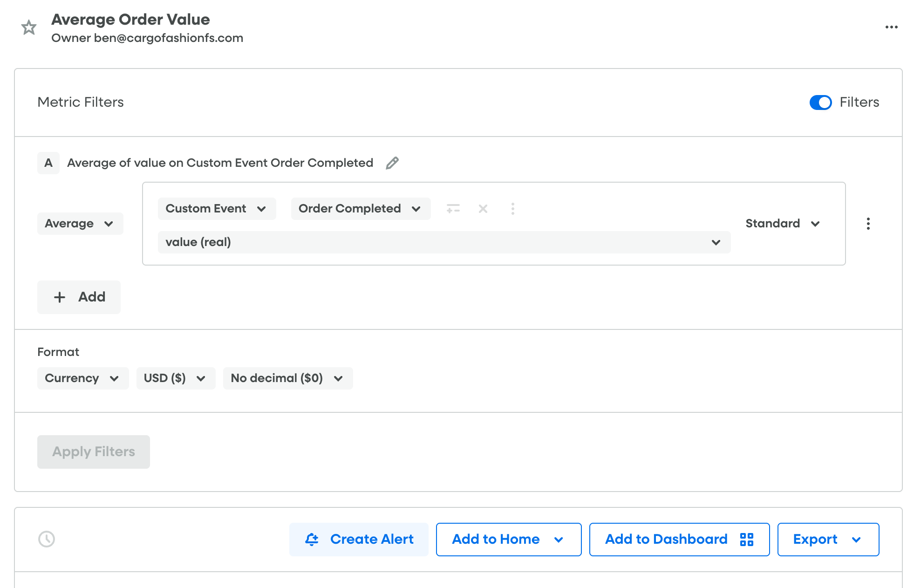Select the USD ($) currency dropdown
The width and height of the screenshot is (914, 588).
[x=176, y=378]
